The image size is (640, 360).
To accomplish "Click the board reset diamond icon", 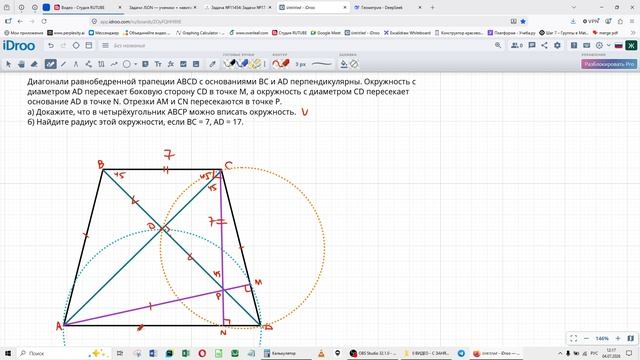I will point(76,46).
